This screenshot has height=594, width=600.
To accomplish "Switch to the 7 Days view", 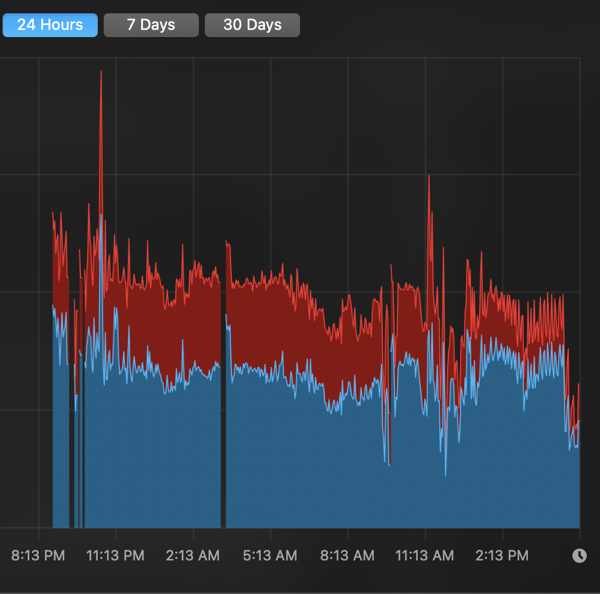I will click(151, 25).
